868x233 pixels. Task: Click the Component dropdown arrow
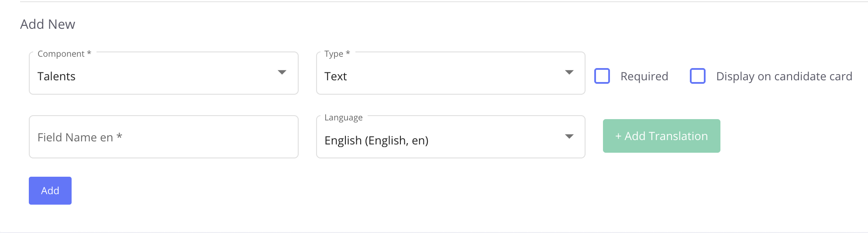point(282,72)
